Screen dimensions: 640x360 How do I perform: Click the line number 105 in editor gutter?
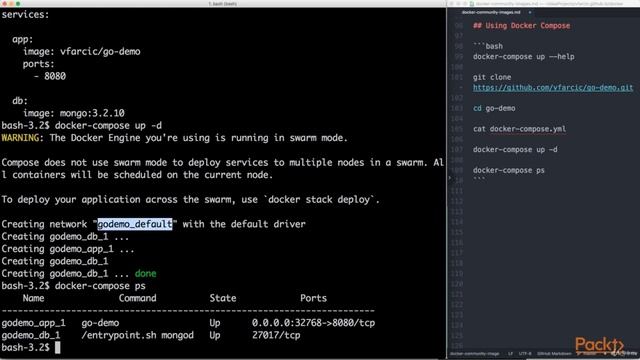(x=457, y=129)
